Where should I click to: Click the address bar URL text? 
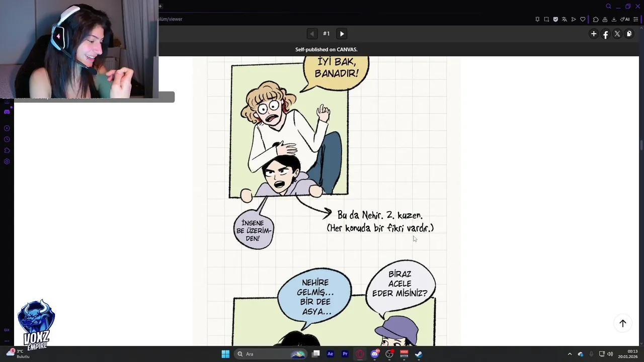pos(171,19)
